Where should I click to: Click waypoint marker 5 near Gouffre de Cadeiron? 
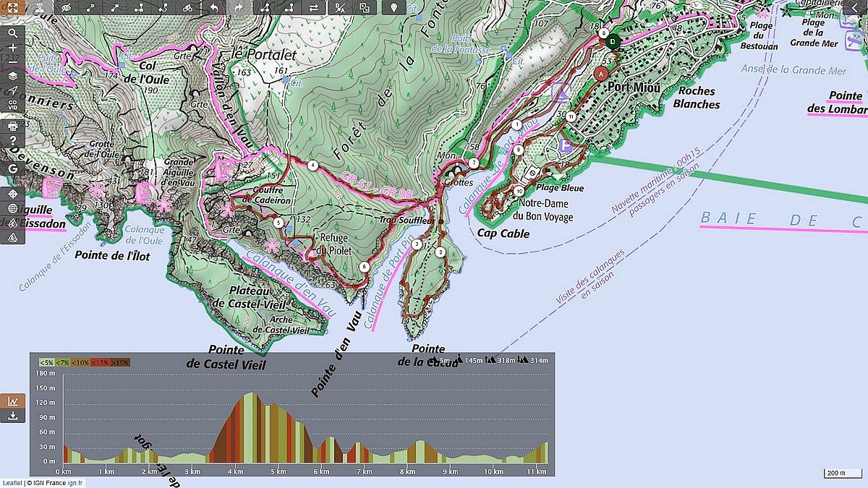point(278,222)
